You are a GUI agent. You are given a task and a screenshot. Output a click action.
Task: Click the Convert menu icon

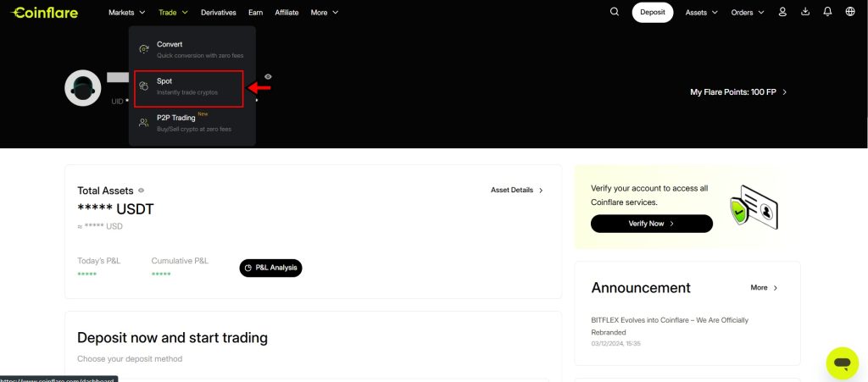tap(144, 49)
